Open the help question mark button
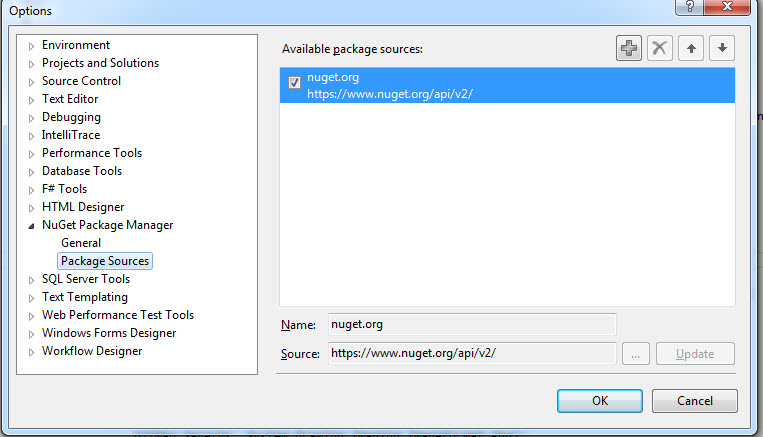Screen dimensions: 763x437 (690, 7)
